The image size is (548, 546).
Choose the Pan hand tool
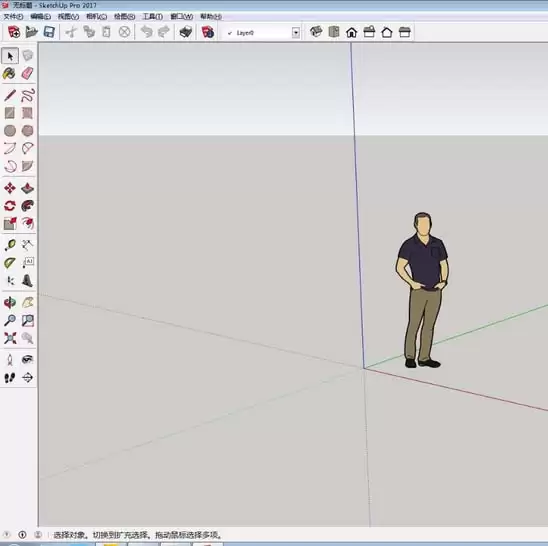(x=27, y=302)
